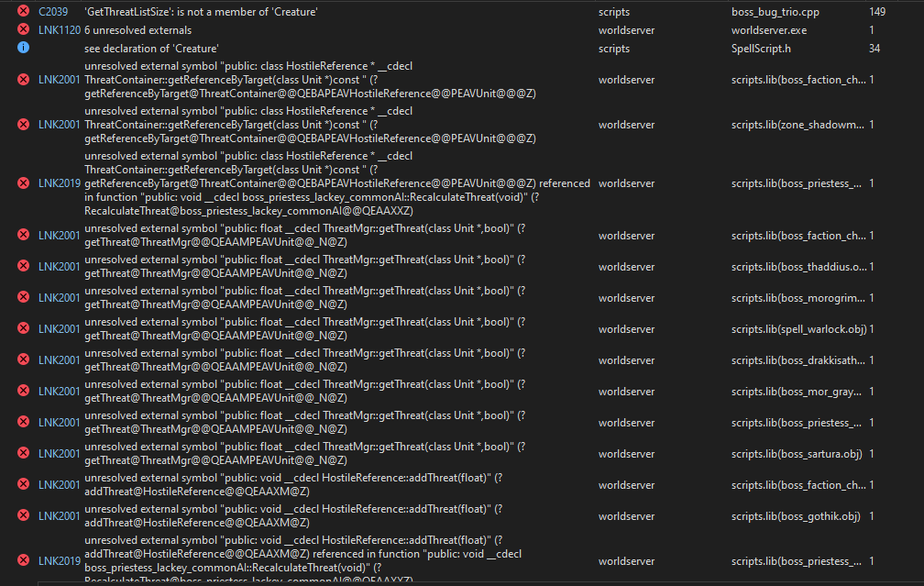Select RecalculateThreat description in LNK2019 getReferenceByTarget row

click(337, 183)
